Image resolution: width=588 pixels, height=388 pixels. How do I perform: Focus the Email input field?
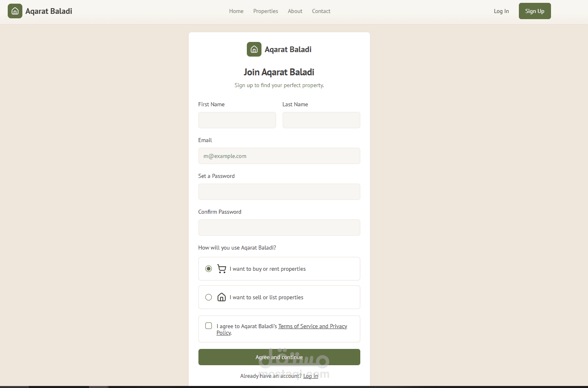click(x=279, y=156)
